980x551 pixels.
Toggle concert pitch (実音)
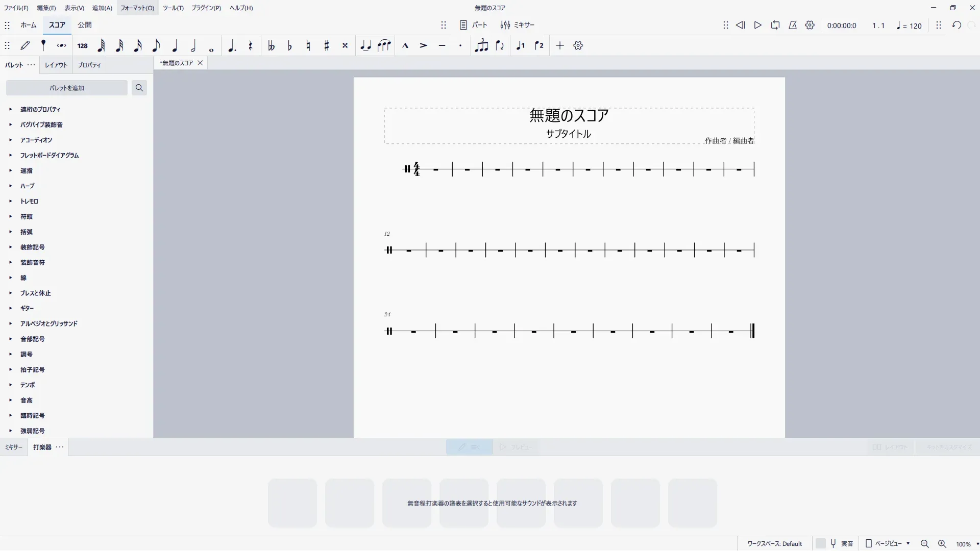841,543
